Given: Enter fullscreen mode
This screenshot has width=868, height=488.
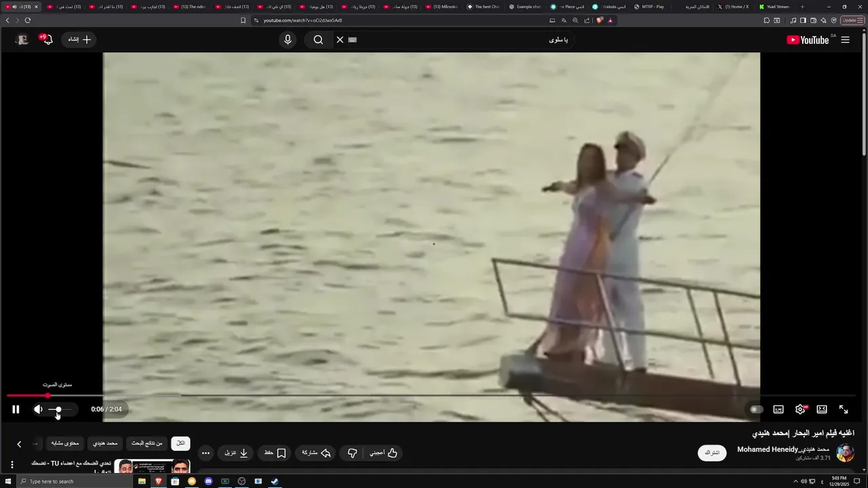Looking at the screenshot, I should tap(844, 409).
